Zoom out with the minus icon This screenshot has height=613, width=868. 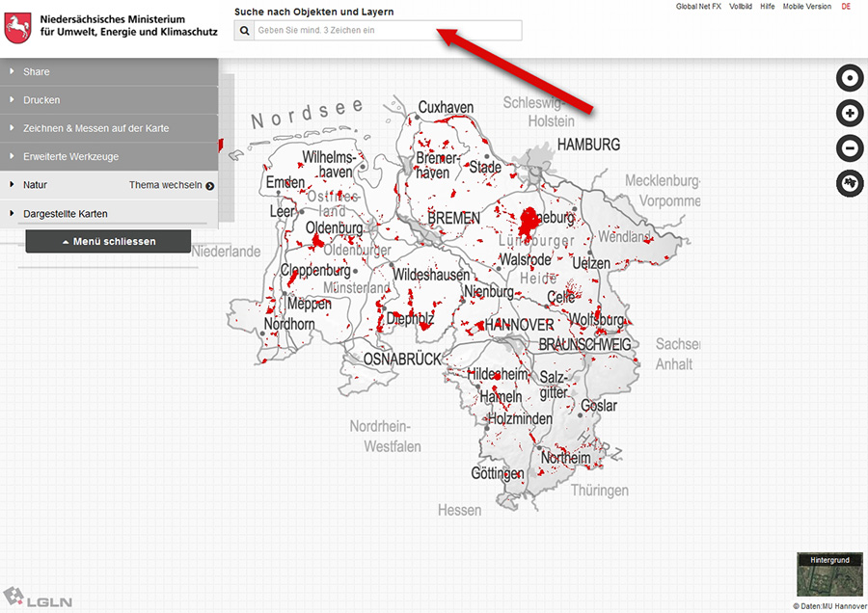[850, 148]
